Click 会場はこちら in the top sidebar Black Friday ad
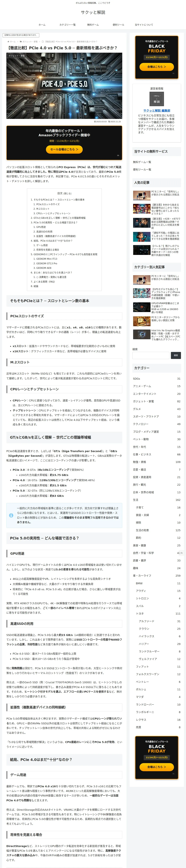 157,67
